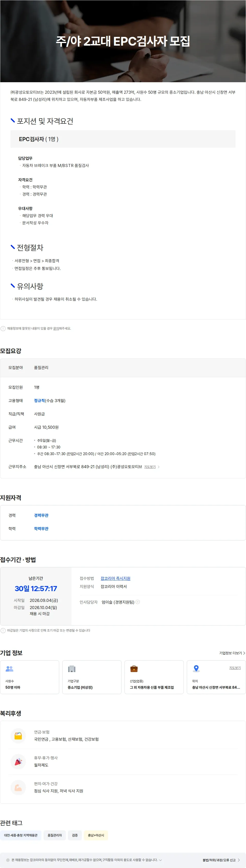This screenshot has height=868, width=246.
Task: Expand the copyright notice chevron at bottom
Action: [160, 860]
